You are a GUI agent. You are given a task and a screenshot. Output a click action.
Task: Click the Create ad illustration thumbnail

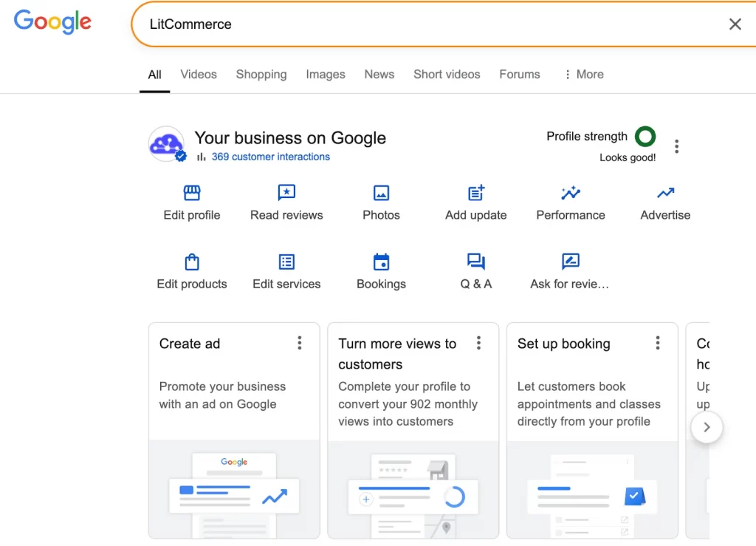click(x=234, y=489)
